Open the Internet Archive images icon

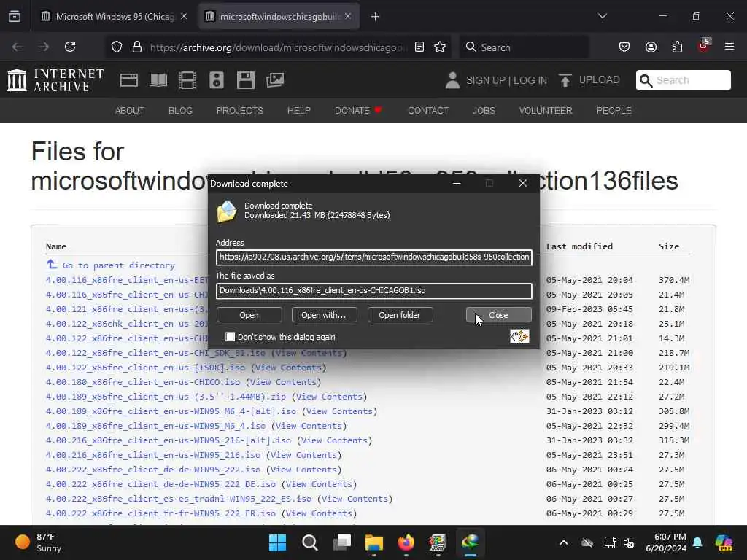[275, 80]
